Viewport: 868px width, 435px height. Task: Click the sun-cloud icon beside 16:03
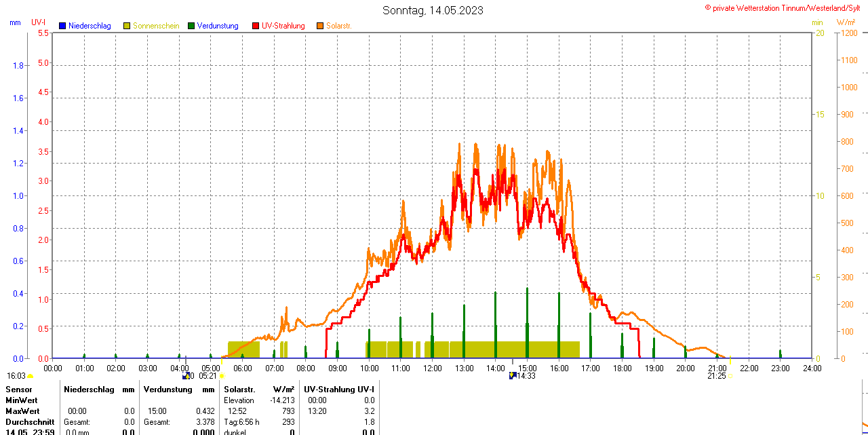click(x=31, y=376)
